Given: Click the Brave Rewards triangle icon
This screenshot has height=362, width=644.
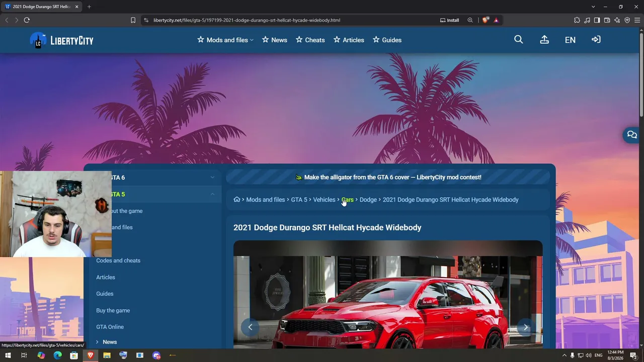Looking at the screenshot, I should [x=496, y=20].
